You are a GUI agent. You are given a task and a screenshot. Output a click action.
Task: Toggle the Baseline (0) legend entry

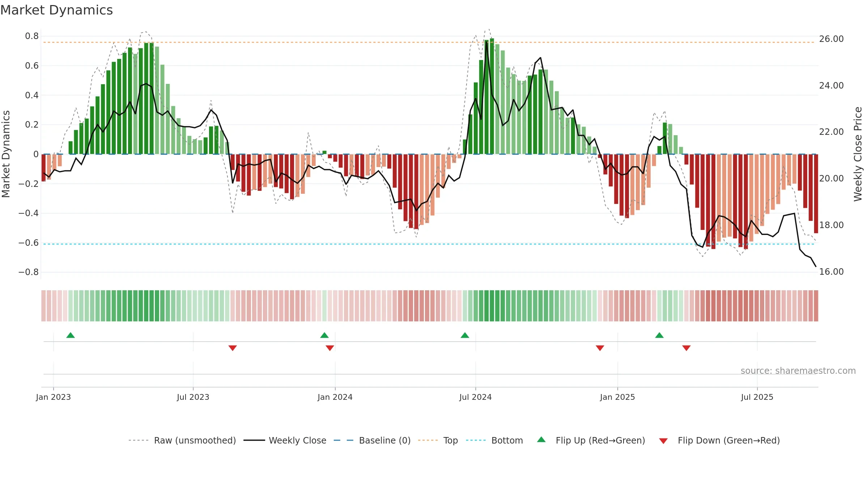pyautogui.click(x=372, y=440)
